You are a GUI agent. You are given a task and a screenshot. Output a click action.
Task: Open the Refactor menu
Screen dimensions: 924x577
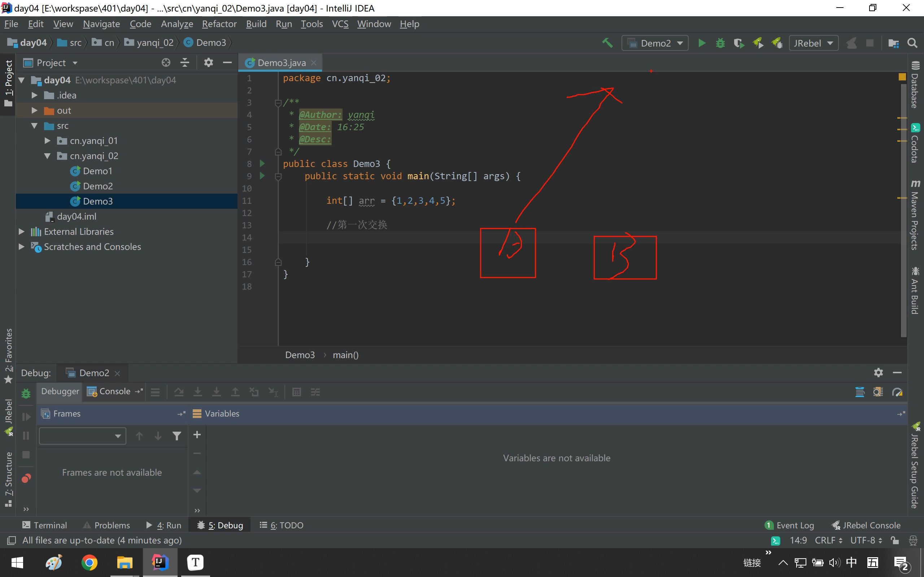[x=219, y=24]
